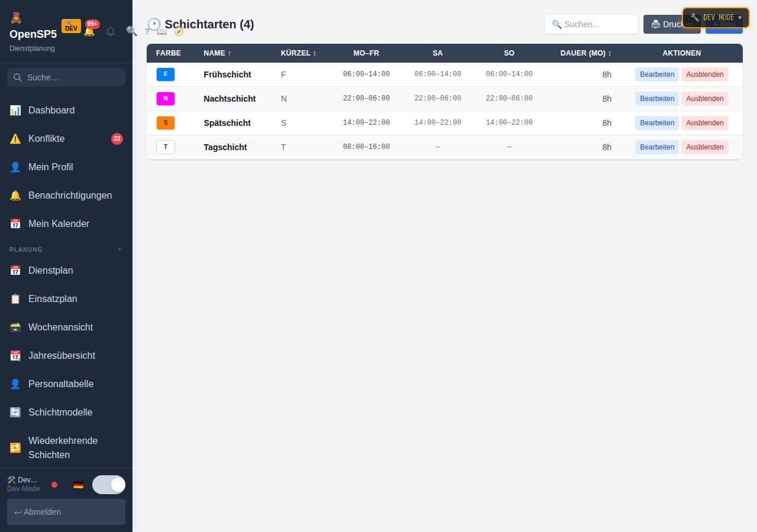Edit Frühschicht with its Bearbeiten button
This screenshot has height=532, width=757.
[657, 74]
